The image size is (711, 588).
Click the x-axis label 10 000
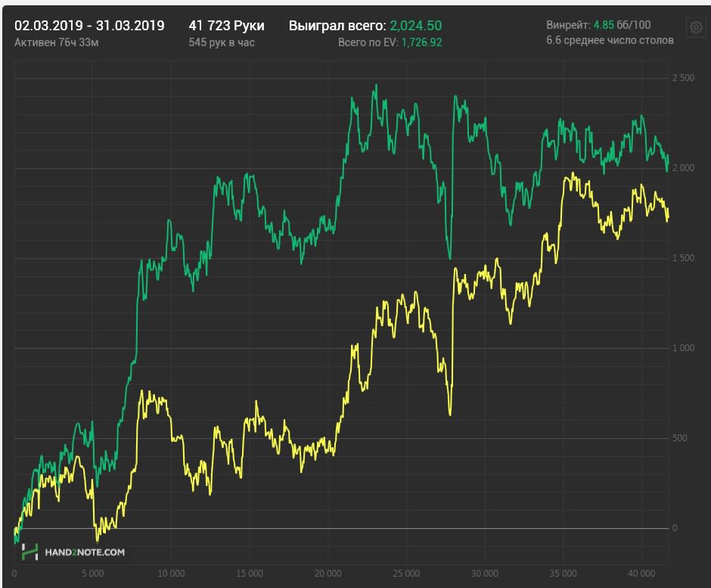[171, 574]
